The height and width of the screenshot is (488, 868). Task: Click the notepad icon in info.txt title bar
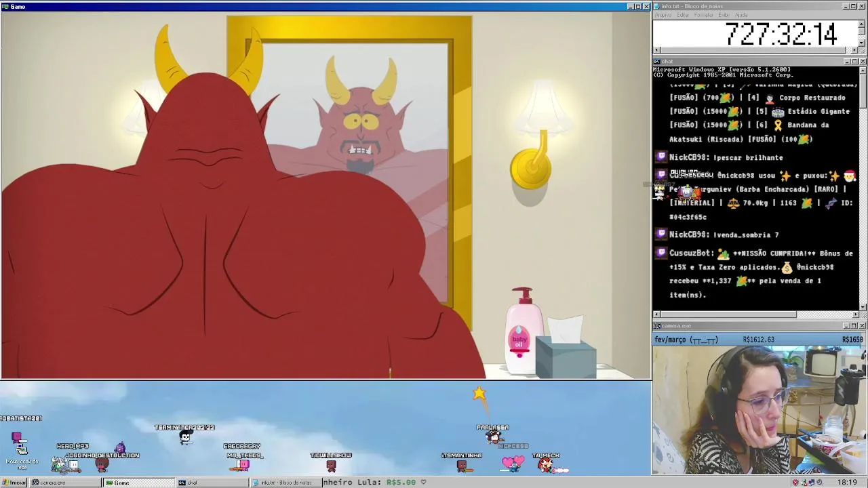[x=656, y=7]
